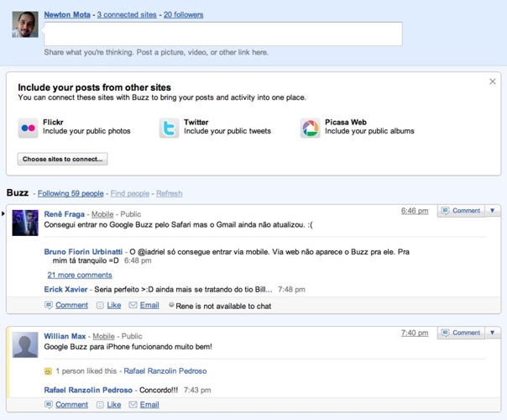Click Rene chat availability status dot
Viewport: 507px width, 420px height.
pyautogui.click(x=171, y=304)
